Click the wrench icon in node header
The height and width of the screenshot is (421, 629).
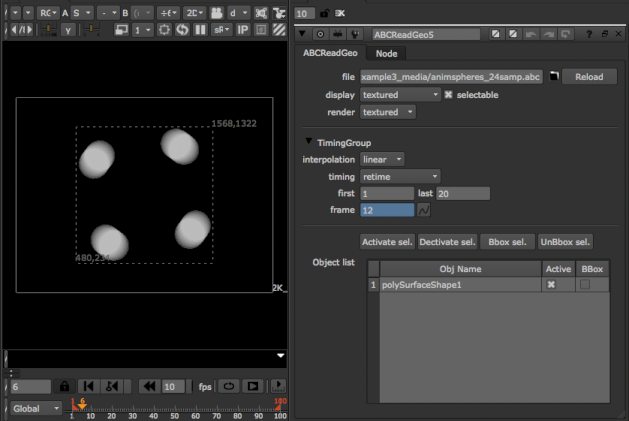point(356,35)
